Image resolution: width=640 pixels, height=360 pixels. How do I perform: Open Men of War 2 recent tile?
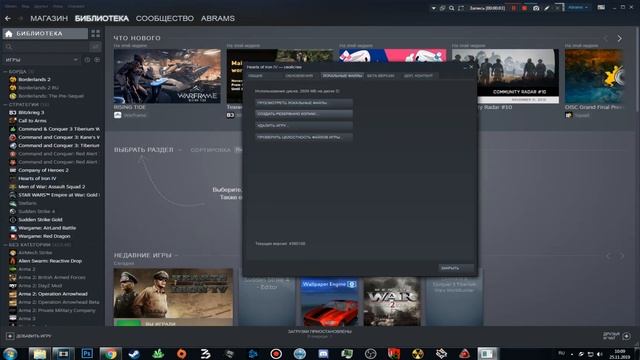pyautogui.click(x=392, y=302)
